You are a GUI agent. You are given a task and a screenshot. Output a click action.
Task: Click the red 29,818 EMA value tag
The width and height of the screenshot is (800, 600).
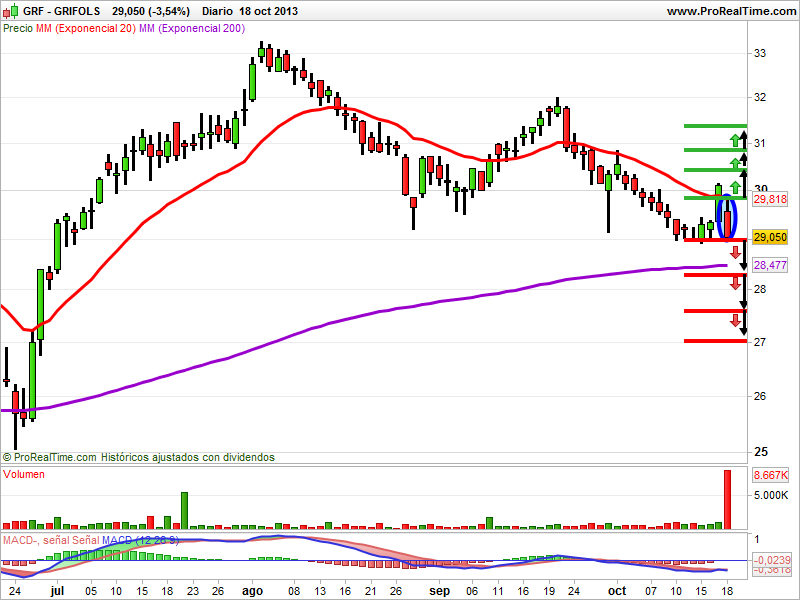(x=770, y=199)
